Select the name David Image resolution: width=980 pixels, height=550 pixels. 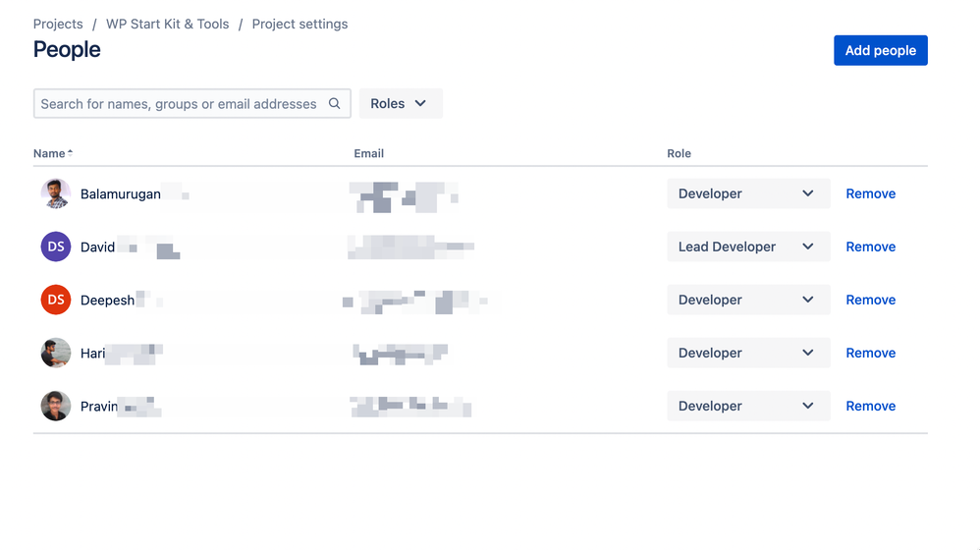point(97,247)
